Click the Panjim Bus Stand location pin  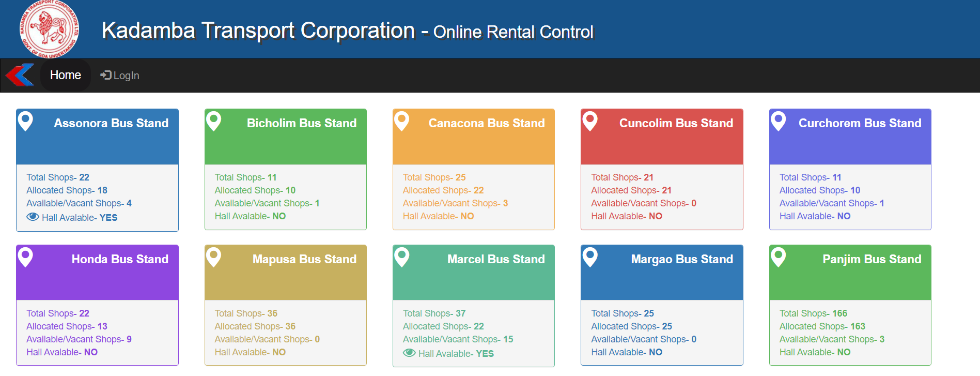[778, 257]
